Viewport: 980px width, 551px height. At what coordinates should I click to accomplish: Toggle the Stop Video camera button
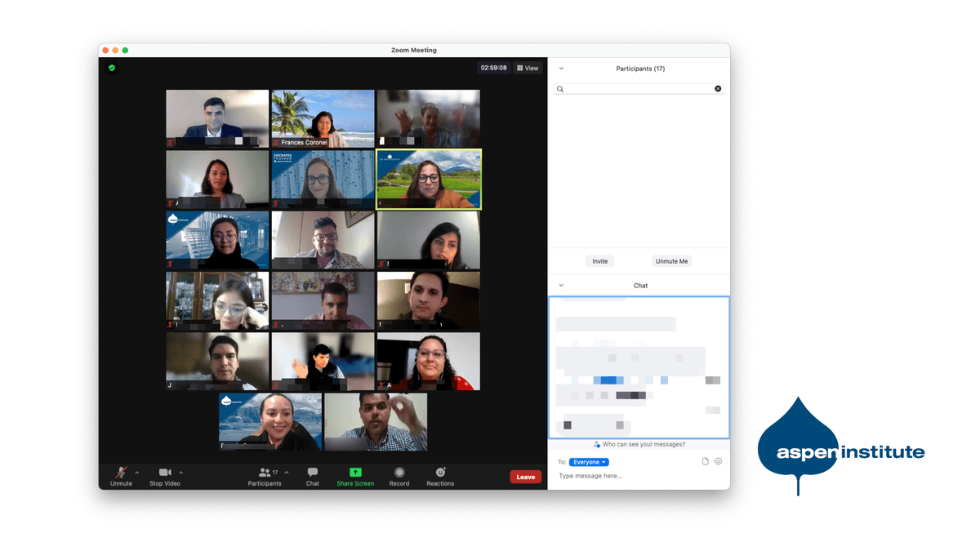(165, 473)
